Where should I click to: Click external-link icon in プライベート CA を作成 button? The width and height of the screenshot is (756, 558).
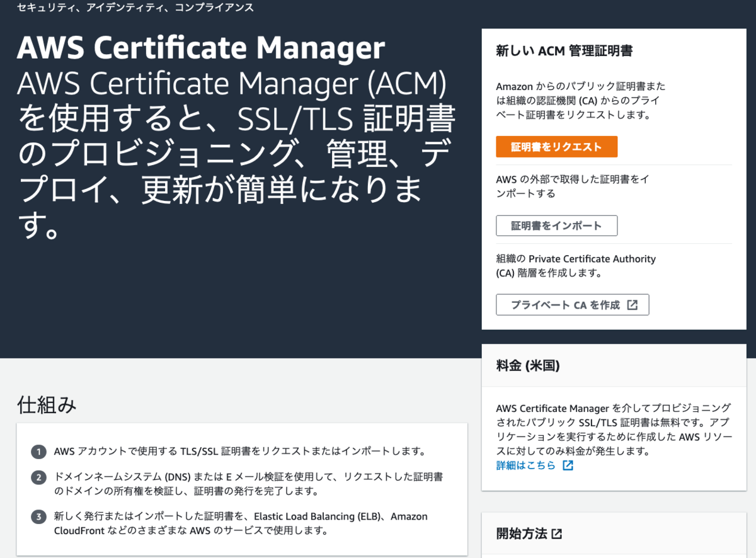[633, 305]
